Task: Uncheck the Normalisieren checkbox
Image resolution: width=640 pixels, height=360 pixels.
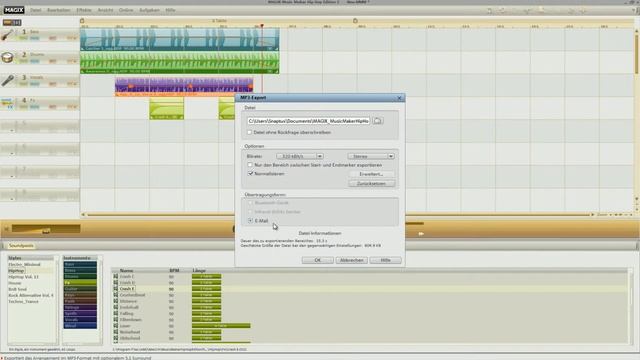Action: click(250, 173)
